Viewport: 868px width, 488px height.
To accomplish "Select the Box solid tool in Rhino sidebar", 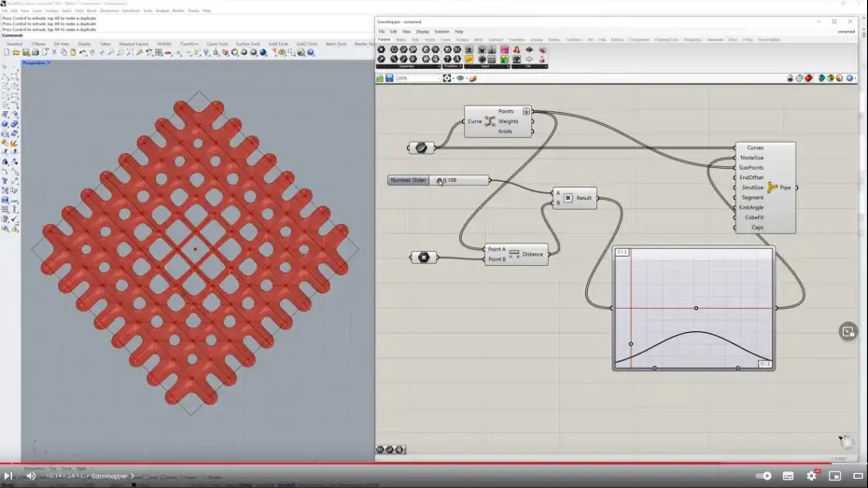I will coord(5,124).
